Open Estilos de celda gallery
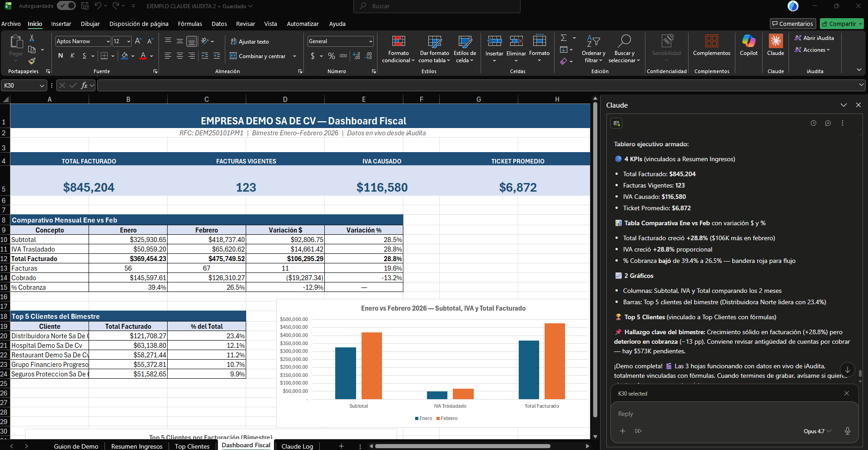 465,49
